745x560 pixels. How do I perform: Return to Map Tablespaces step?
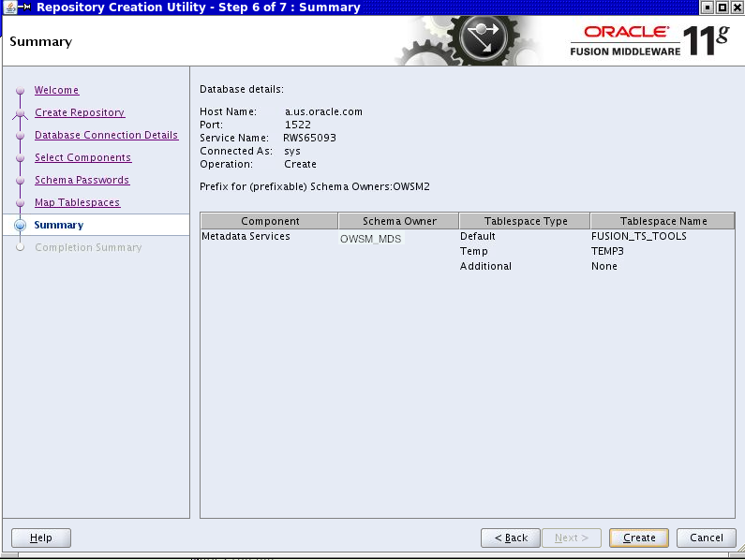coord(77,202)
